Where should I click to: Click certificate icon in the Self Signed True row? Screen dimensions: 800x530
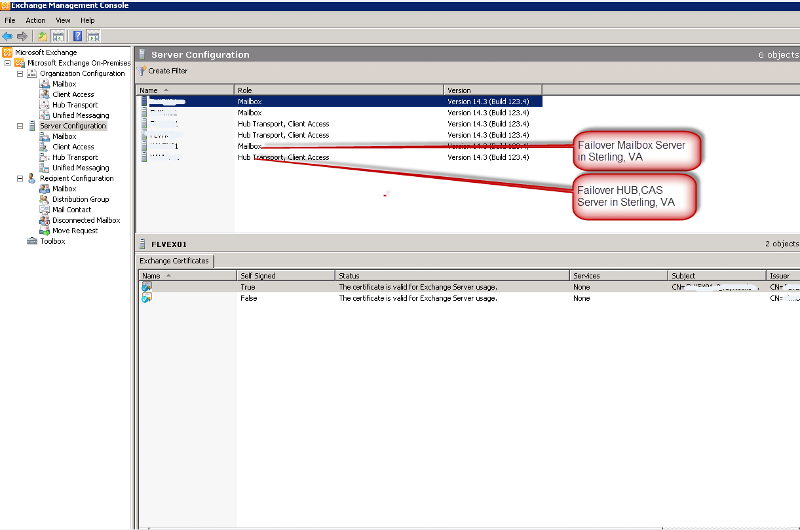point(146,287)
